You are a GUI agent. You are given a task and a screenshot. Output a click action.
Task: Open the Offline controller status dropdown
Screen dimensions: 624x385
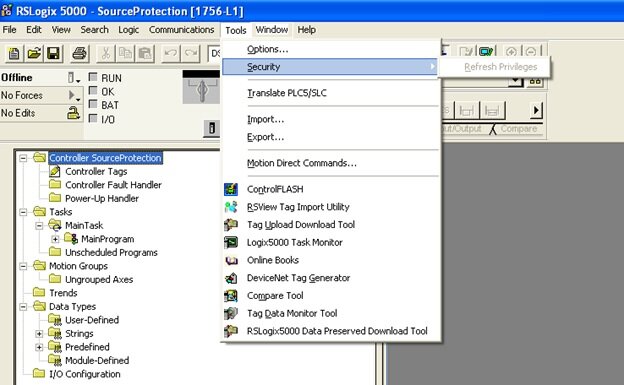[x=74, y=78]
